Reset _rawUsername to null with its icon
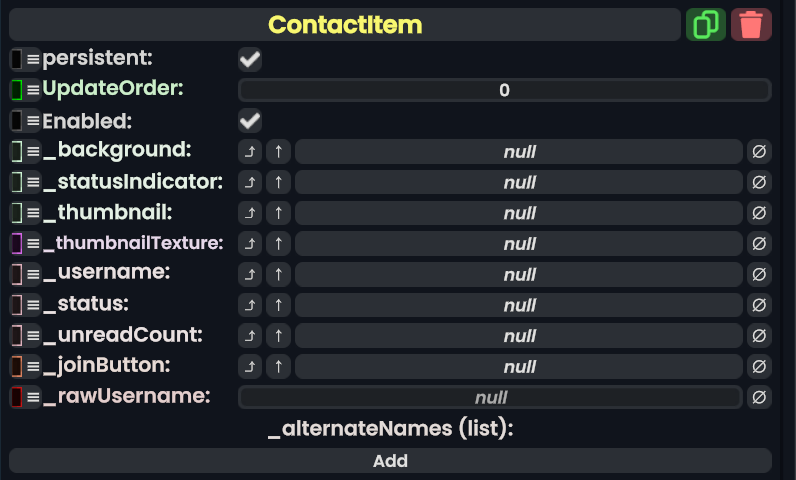 point(759,397)
